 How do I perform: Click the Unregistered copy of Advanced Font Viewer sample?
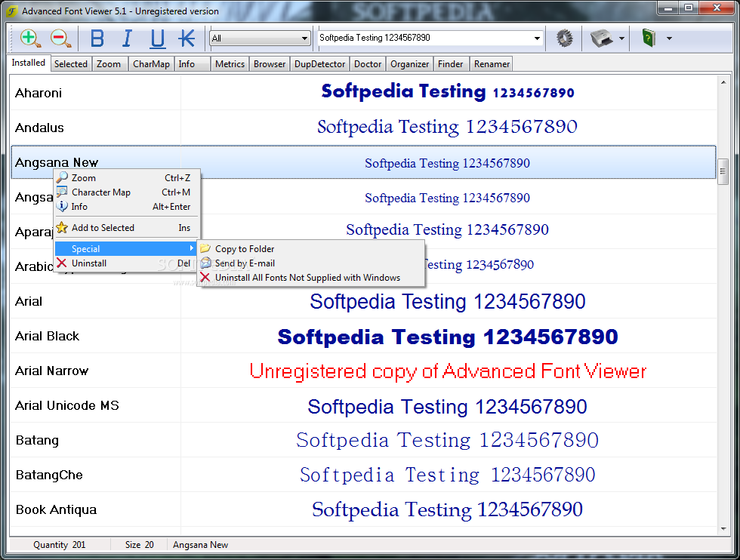click(448, 371)
